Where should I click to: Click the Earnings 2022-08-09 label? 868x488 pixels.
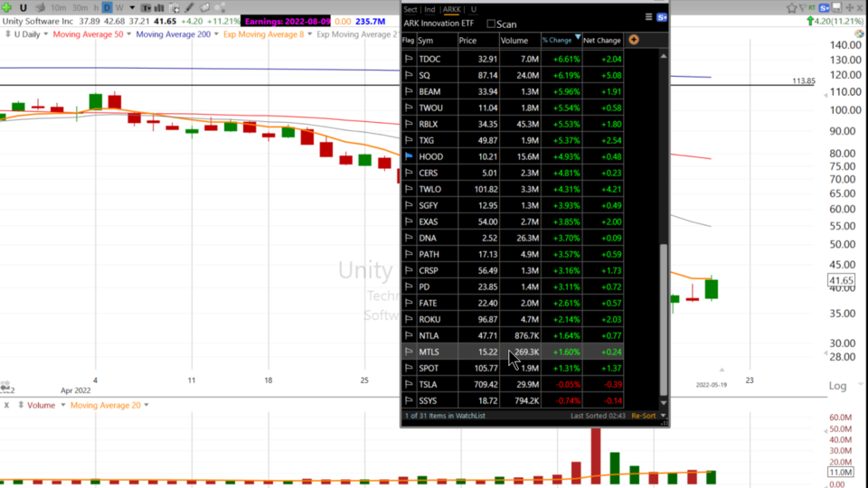click(287, 21)
